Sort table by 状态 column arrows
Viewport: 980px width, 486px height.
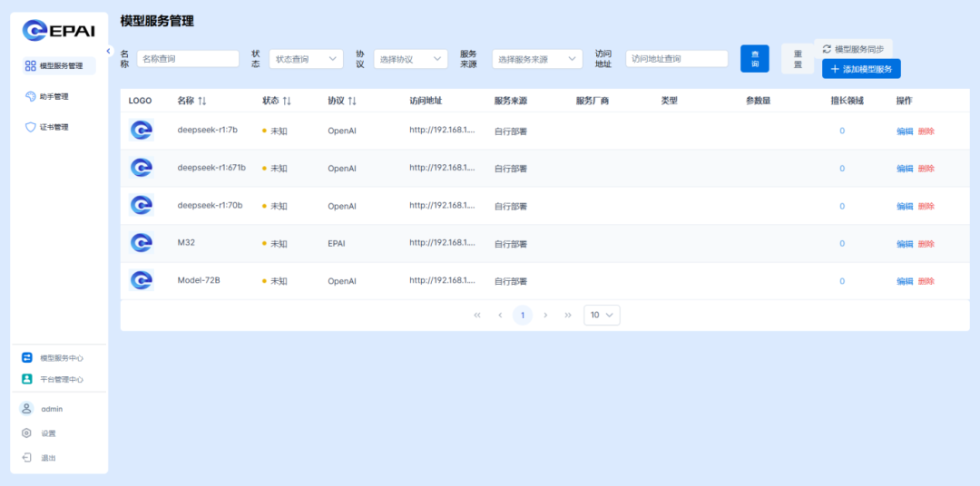tap(287, 101)
